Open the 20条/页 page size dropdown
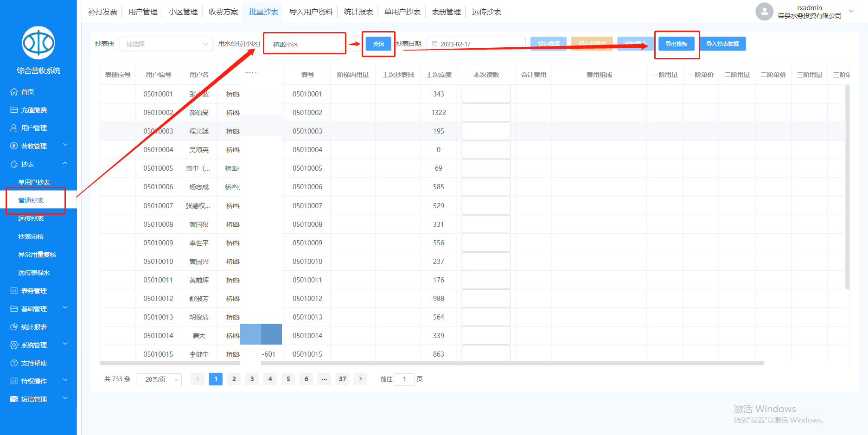The width and height of the screenshot is (868, 435). [159, 379]
